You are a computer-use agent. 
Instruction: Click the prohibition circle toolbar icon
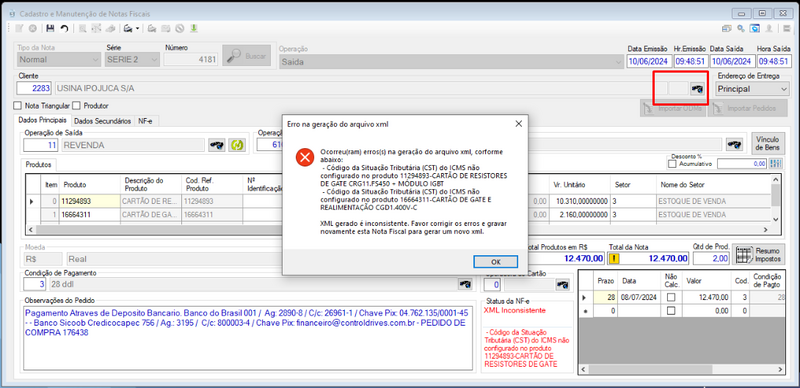point(180,29)
